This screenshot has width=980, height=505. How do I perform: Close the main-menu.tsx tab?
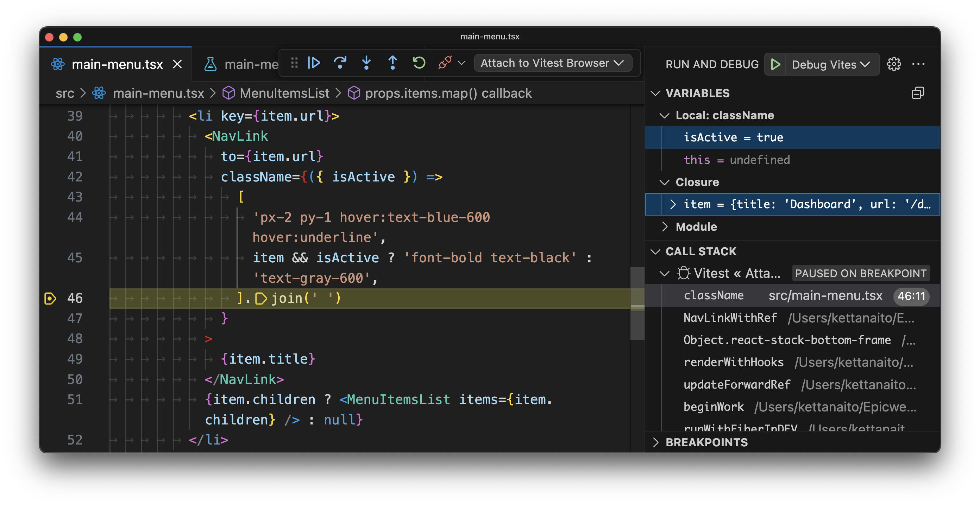click(177, 64)
